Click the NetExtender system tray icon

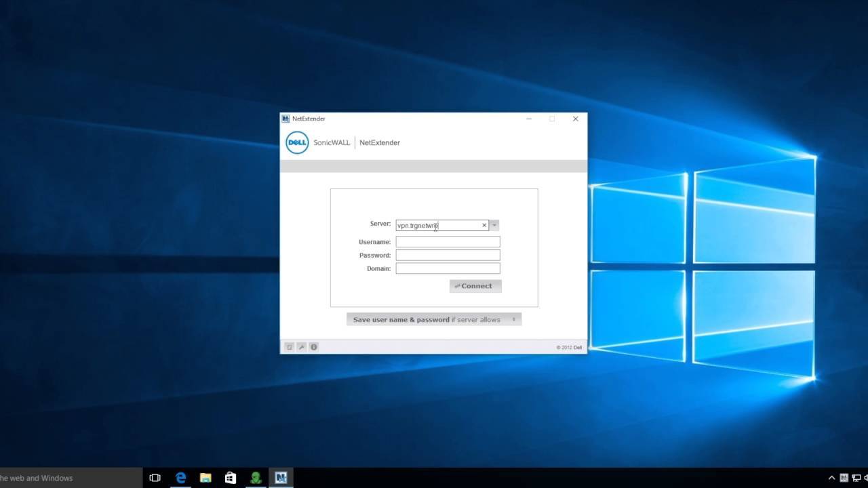click(x=844, y=478)
